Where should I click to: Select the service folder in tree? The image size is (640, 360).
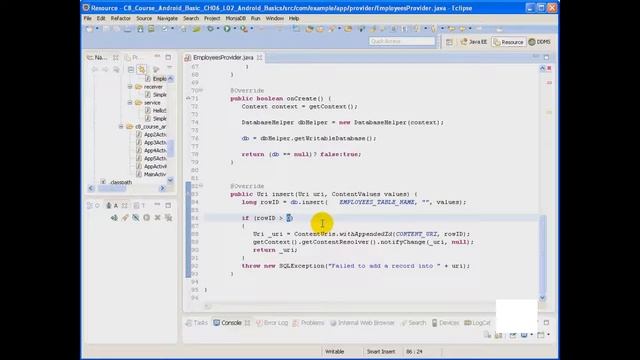tap(152, 102)
